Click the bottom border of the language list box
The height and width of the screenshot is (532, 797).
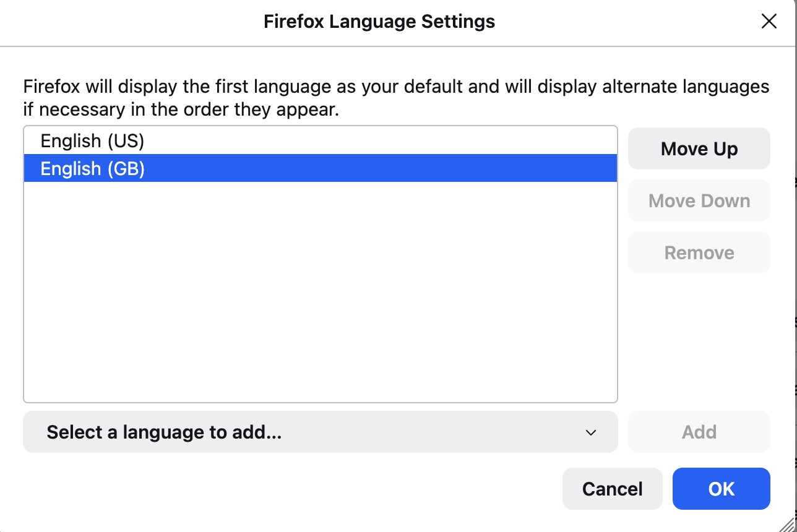(319, 403)
